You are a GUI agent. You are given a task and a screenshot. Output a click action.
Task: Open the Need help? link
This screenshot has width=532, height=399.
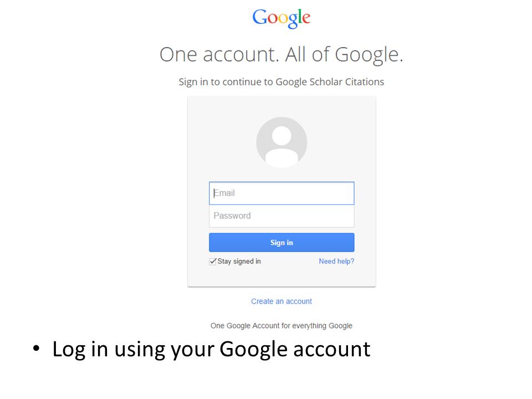click(336, 261)
